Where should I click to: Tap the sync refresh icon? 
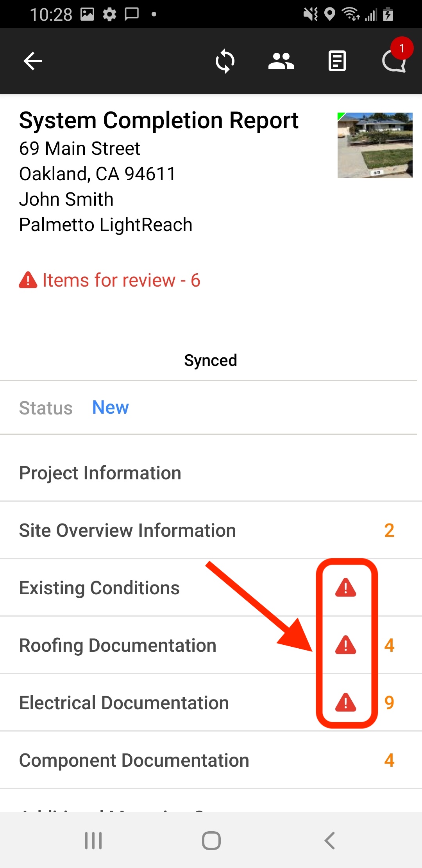coord(225,61)
